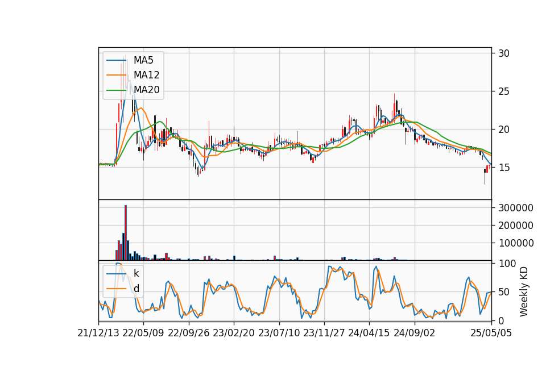546x392 pixels.
Task: Click the volume axis value 200000
Action: pos(516,226)
